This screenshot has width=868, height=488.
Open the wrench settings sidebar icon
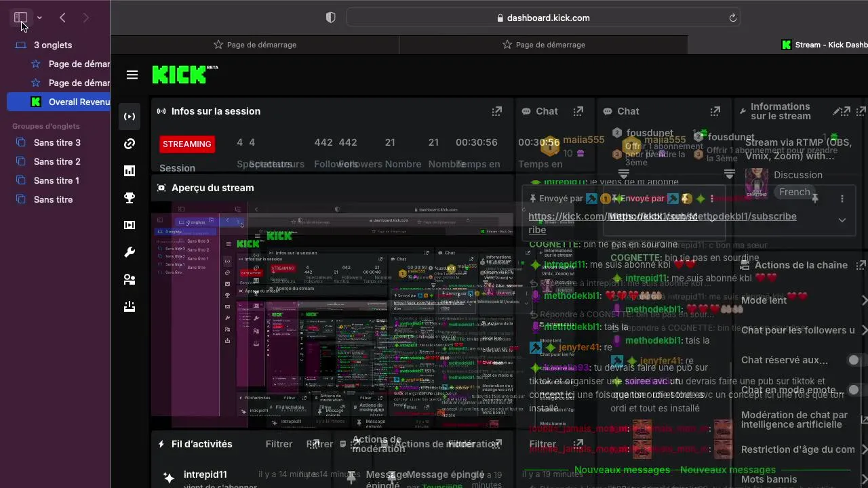(130, 252)
